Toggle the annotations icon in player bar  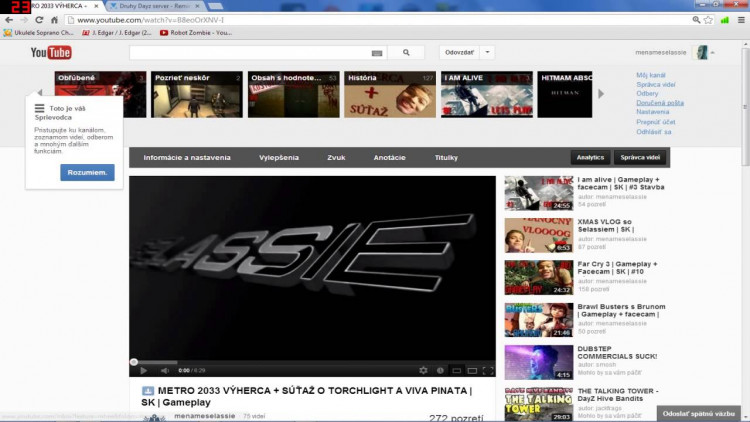tap(440, 370)
